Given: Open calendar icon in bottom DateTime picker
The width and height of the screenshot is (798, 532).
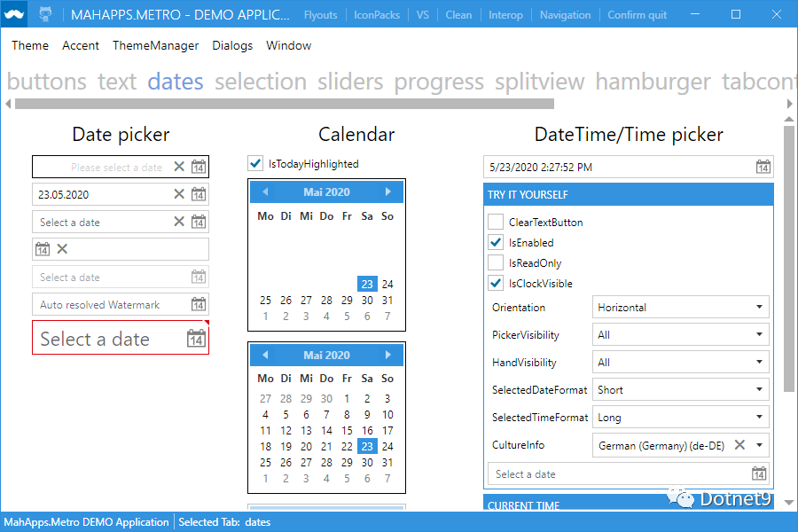Looking at the screenshot, I should click(x=759, y=473).
